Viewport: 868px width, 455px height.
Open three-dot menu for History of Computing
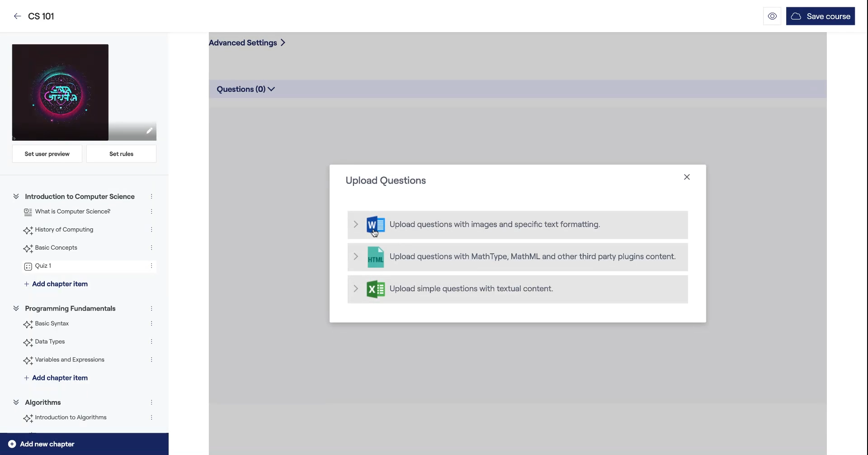[151, 230]
